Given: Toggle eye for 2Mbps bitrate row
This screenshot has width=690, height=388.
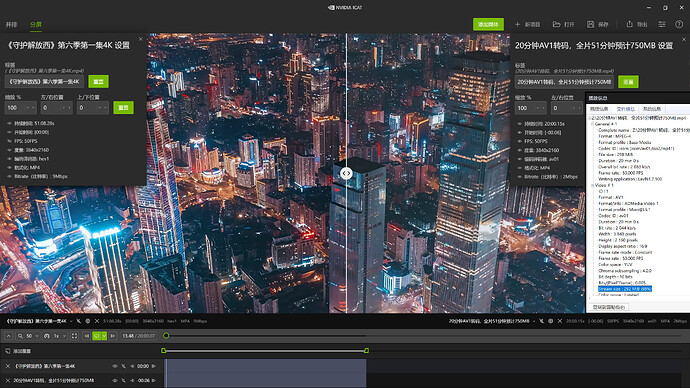Looking at the screenshot, I should 520,177.
